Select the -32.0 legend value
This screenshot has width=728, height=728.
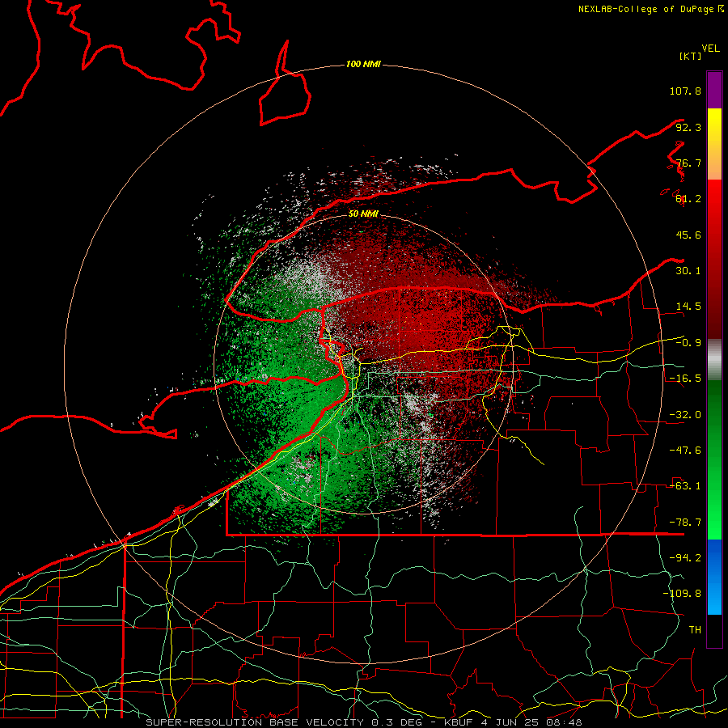coord(685,415)
